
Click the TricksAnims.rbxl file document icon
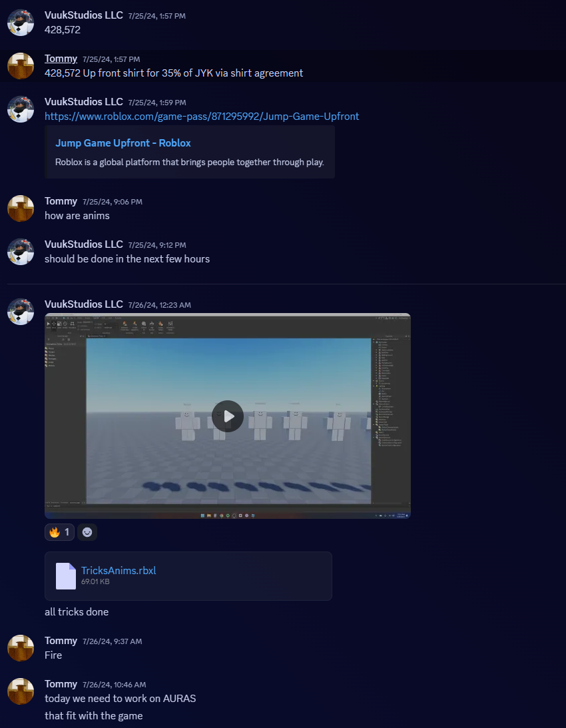coord(65,575)
